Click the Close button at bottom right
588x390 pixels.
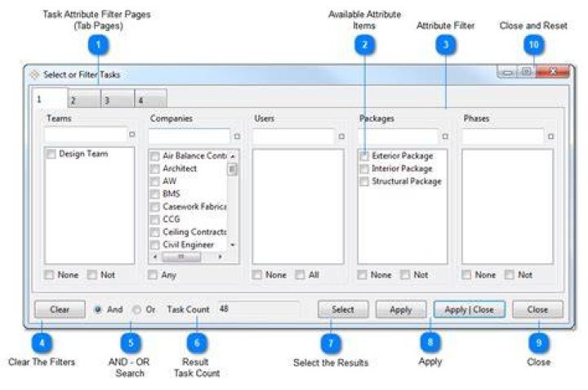pyautogui.click(x=537, y=309)
